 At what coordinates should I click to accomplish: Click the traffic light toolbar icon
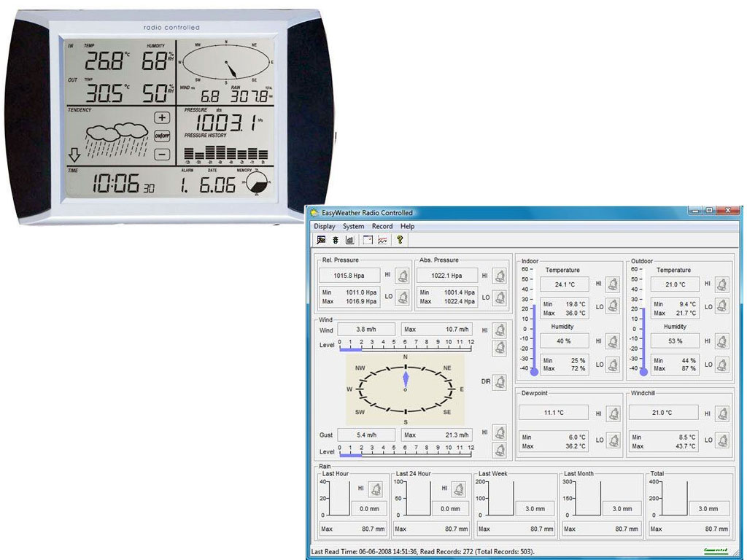(x=335, y=240)
